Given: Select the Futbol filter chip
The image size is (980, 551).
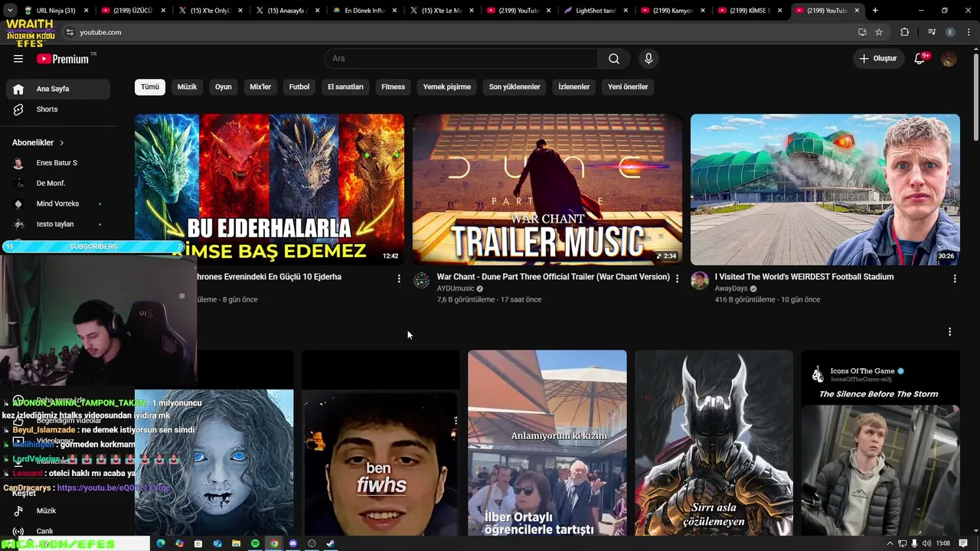Looking at the screenshot, I should (x=299, y=86).
